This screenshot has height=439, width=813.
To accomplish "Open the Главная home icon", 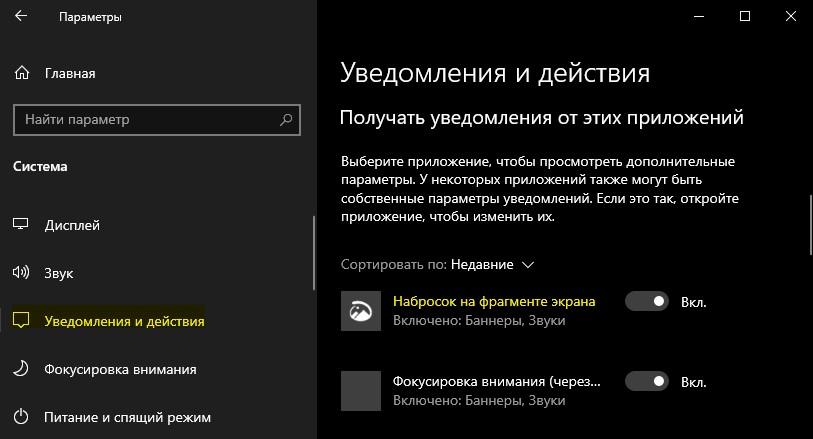I will (22, 73).
